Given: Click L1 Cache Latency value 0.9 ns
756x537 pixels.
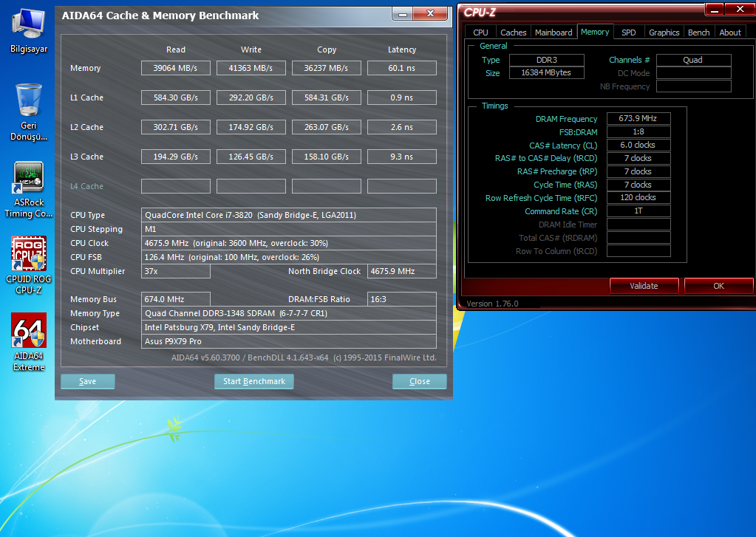Looking at the screenshot, I should click(x=401, y=98).
